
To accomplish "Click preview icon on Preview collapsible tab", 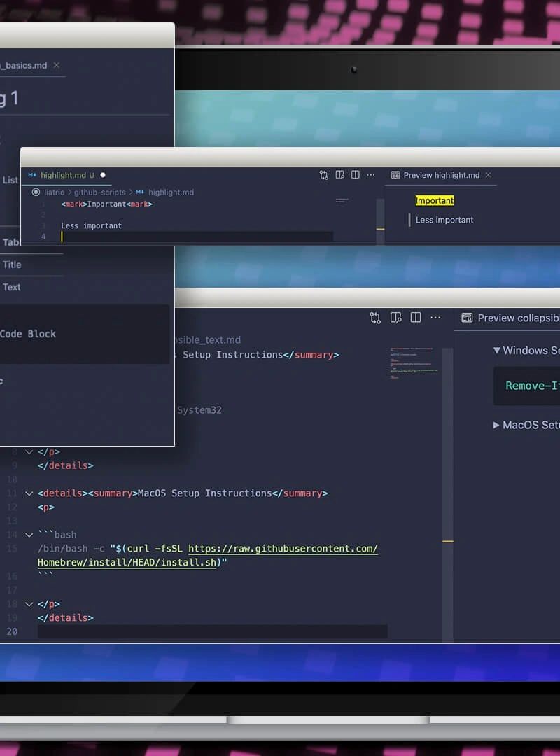I will (x=467, y=318).
